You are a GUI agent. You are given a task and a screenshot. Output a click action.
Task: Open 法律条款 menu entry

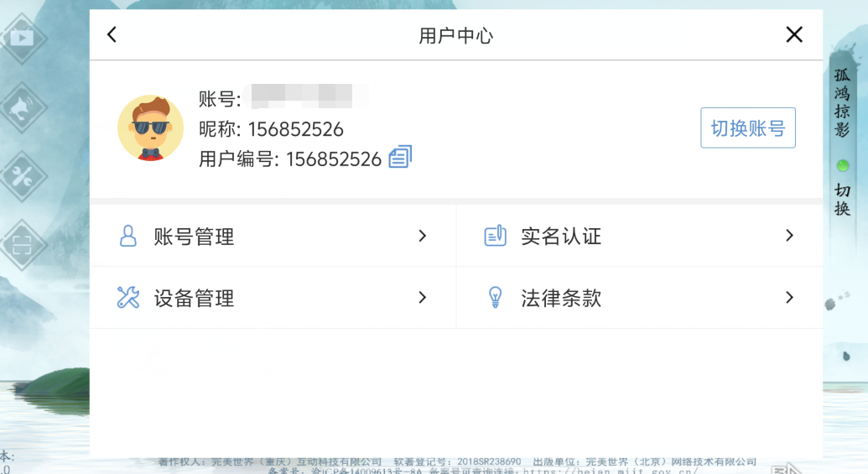[x=639, y=298]
